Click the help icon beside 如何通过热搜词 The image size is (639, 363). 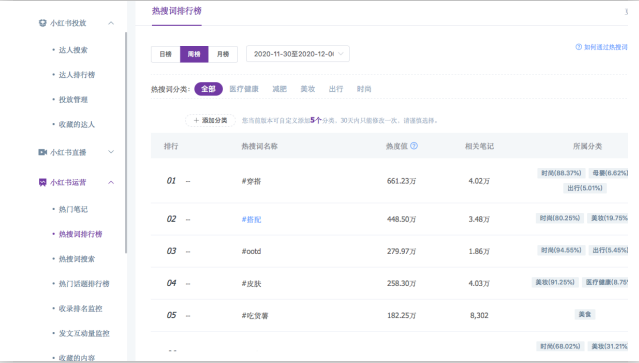pyautogui.click(x=579, y=47)
